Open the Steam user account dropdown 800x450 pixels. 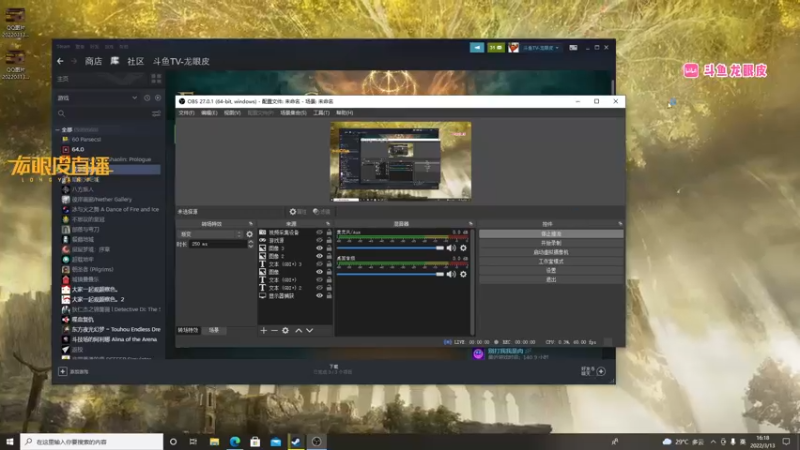click(x=541, y=47)
